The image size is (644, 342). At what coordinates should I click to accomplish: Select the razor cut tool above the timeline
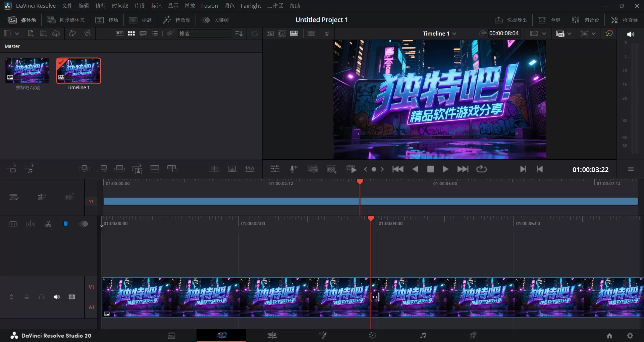48,224
